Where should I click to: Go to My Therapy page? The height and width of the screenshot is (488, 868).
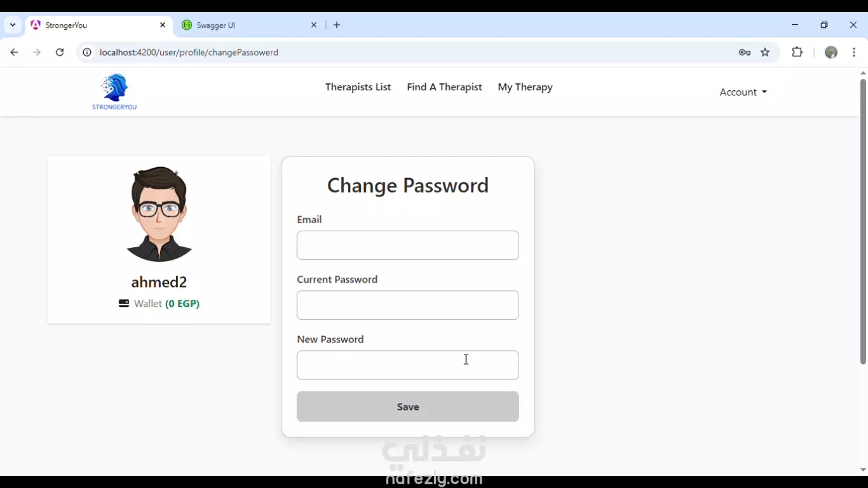(x=525, y=87)
